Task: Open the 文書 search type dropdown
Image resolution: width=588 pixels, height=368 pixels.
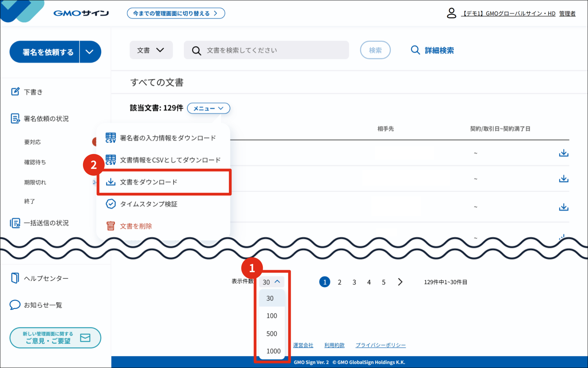Action: pyautogui.click(x=151, y=50)
